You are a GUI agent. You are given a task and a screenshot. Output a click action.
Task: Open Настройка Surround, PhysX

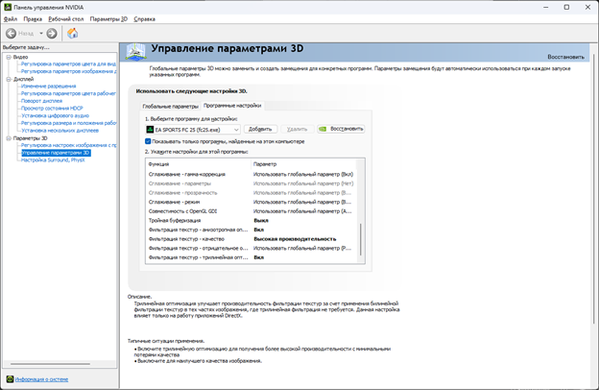(53, 160)
